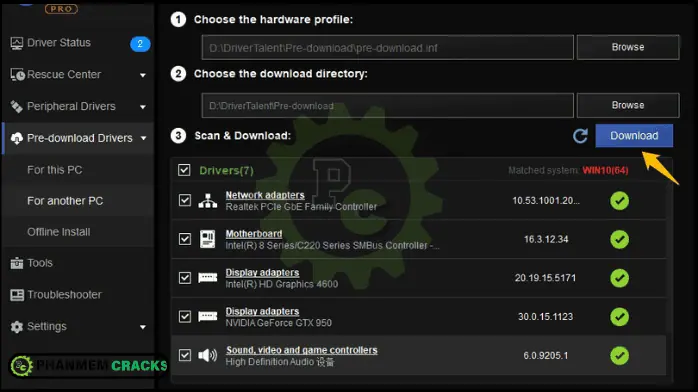
Task: Click green check for Intel HD Graphics 4600
Action: click(x=619, y=278)
